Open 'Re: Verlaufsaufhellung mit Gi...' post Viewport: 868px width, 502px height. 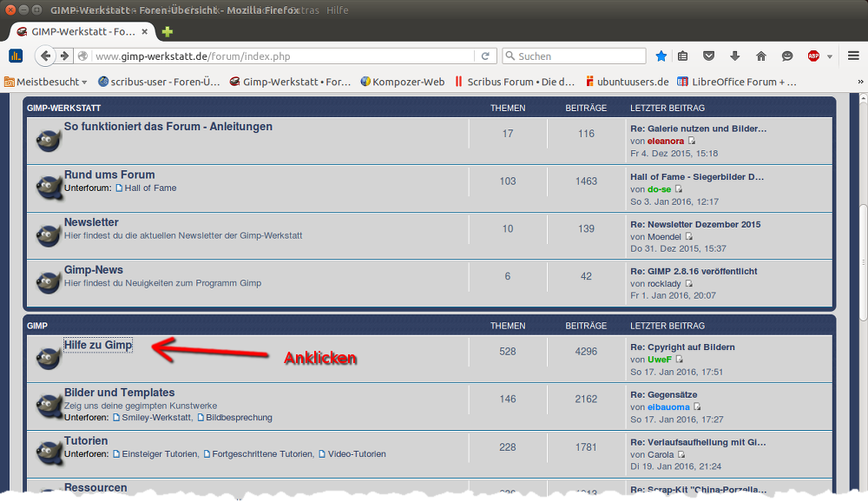[698, 442]
